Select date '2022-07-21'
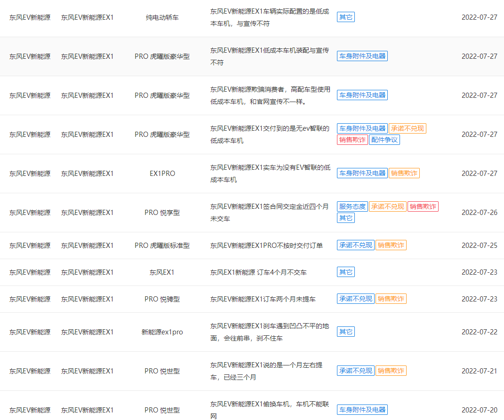The image size is (504, 420). pos(479,371)
